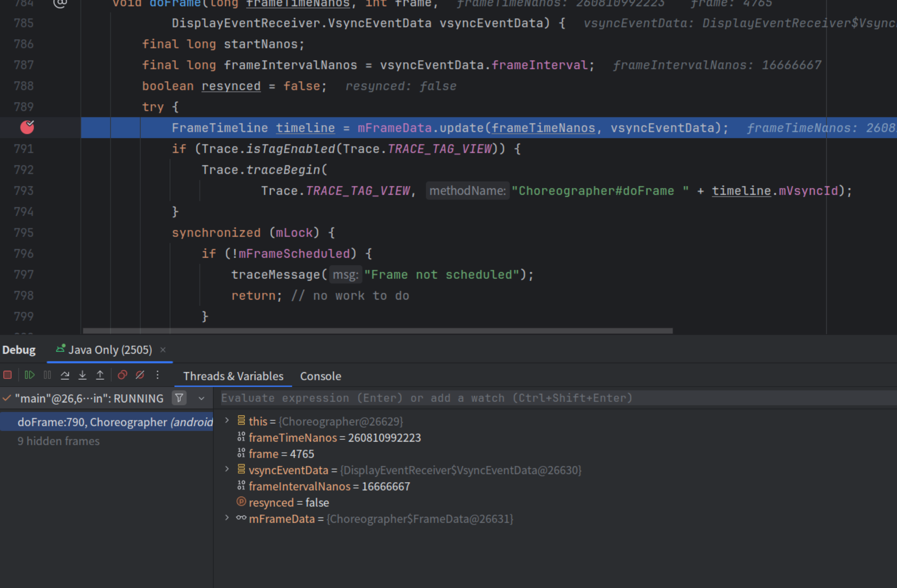897x588 pixels.
Task: Toggle Mute Breakpoints
Action: (x=140, y=375)
